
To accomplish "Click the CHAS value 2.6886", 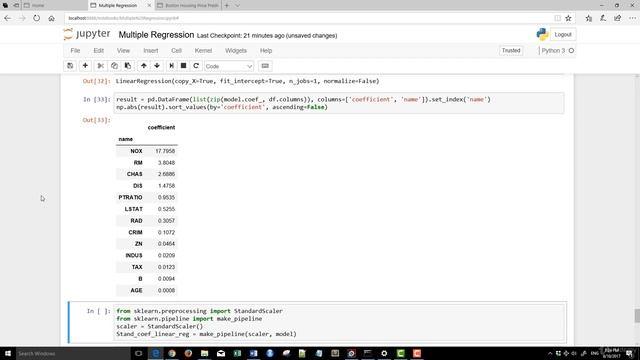I will tap(166, 174).
